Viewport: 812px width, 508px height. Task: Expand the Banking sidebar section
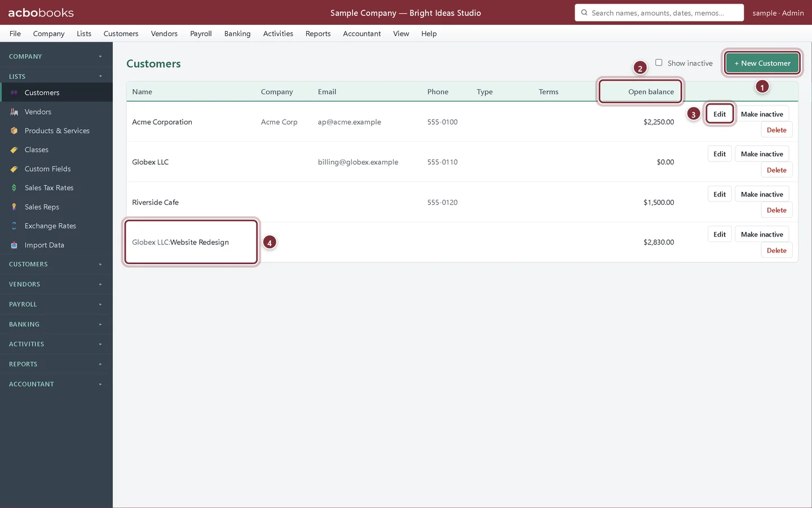[x=56, y=324]
